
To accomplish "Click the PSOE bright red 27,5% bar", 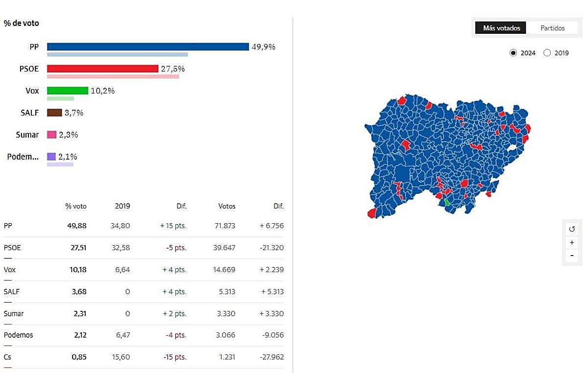I will [x=102, y=69].
